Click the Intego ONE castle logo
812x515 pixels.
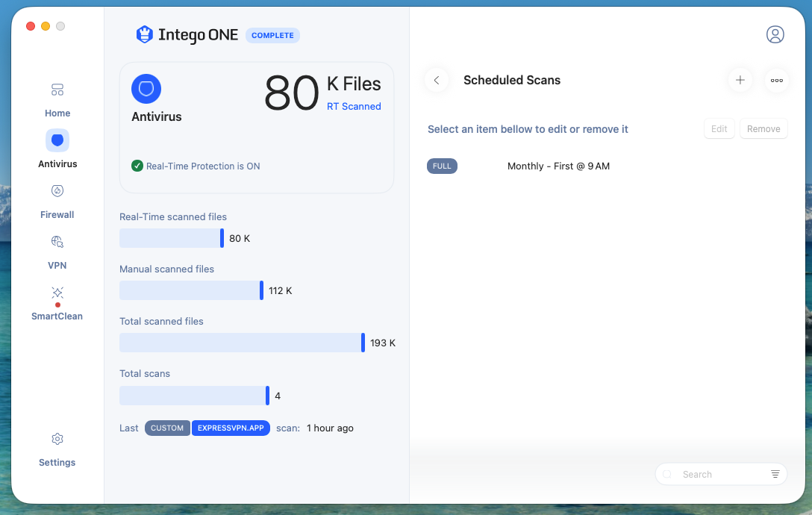[x=145, y=35]
